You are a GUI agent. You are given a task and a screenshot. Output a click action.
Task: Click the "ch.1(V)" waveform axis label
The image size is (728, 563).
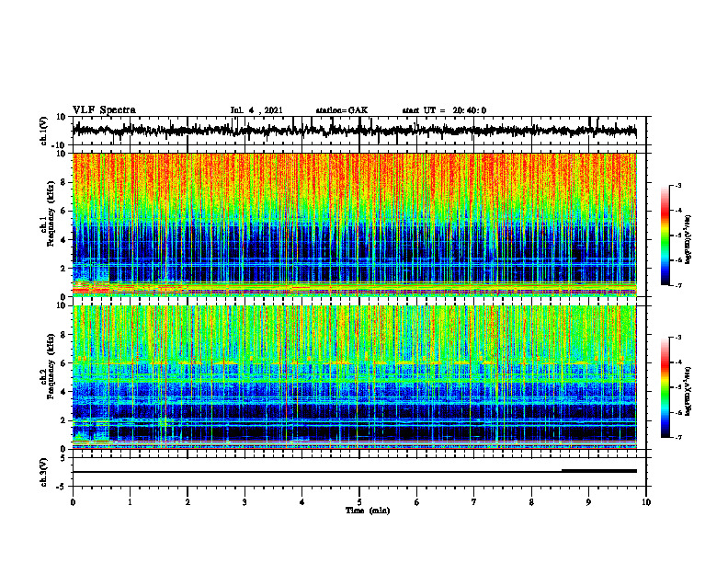43,131
